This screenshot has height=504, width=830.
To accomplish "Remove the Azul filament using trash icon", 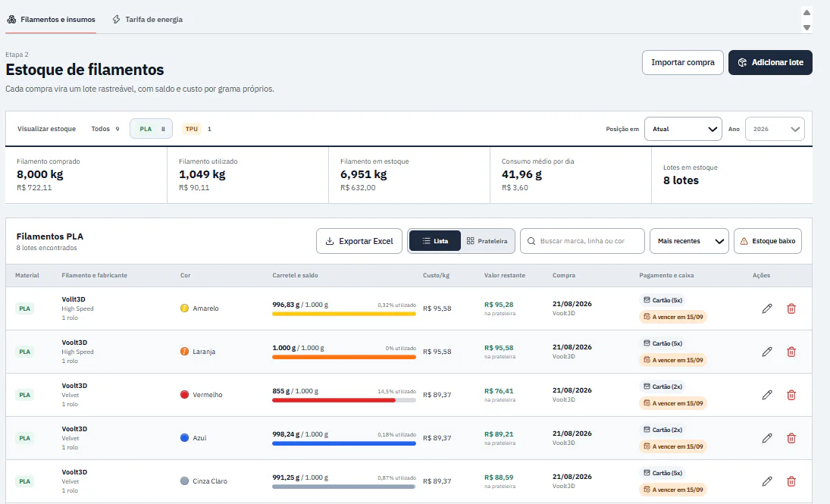I will (x=791, y=438).
